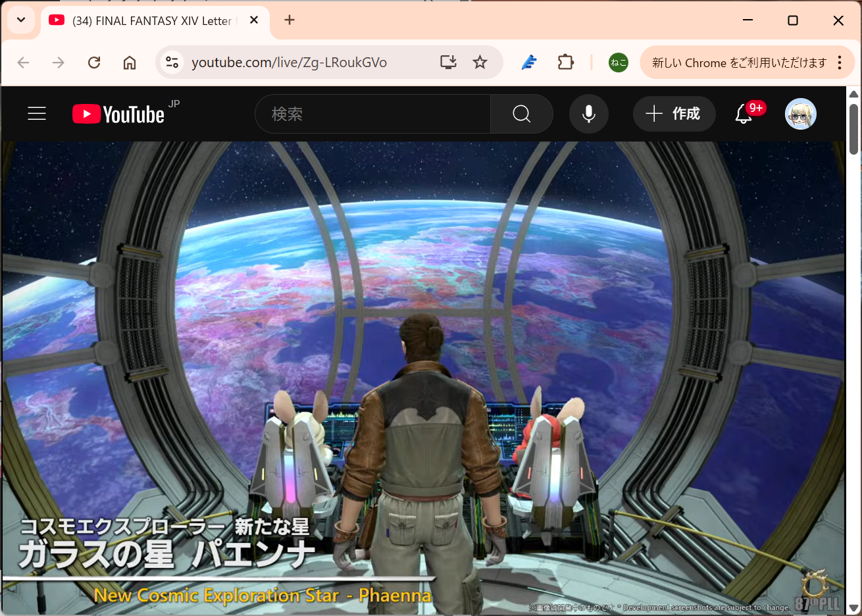Open YouTube notifications bell
862x616 pixels.
click(x=744, y=114)
